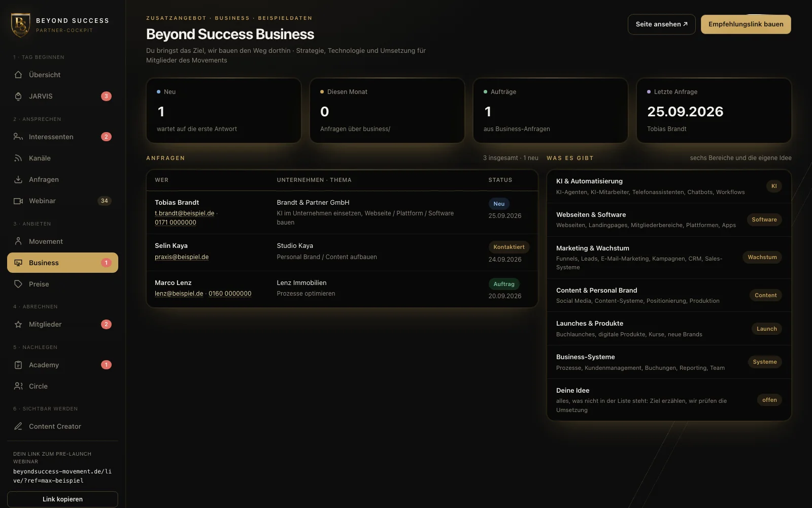Select Content & Personal Brand row
The width and height of the screenshot is (812, 508).
pos(669,295)
